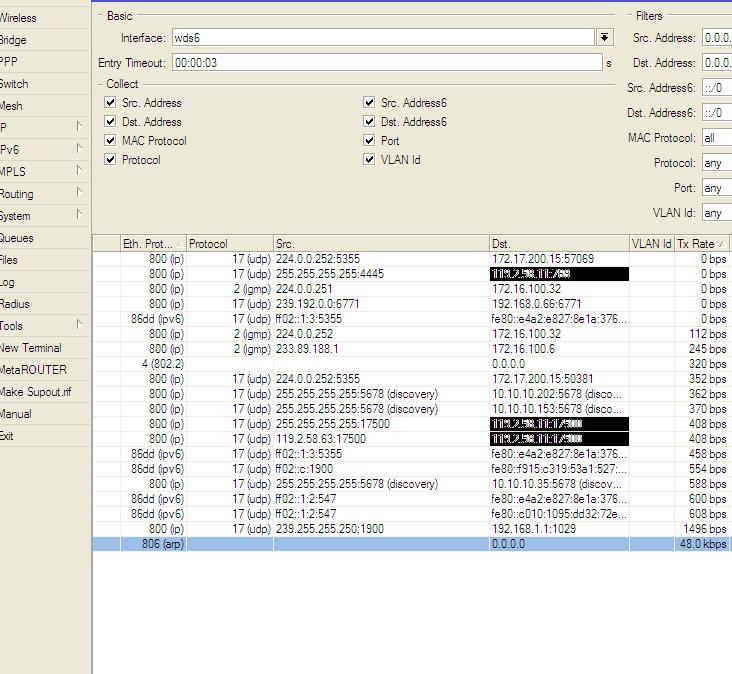Click the 48.0 kbps Tx Rate cell
Viewport: 732px width, 674px height.
click(702, 544)
